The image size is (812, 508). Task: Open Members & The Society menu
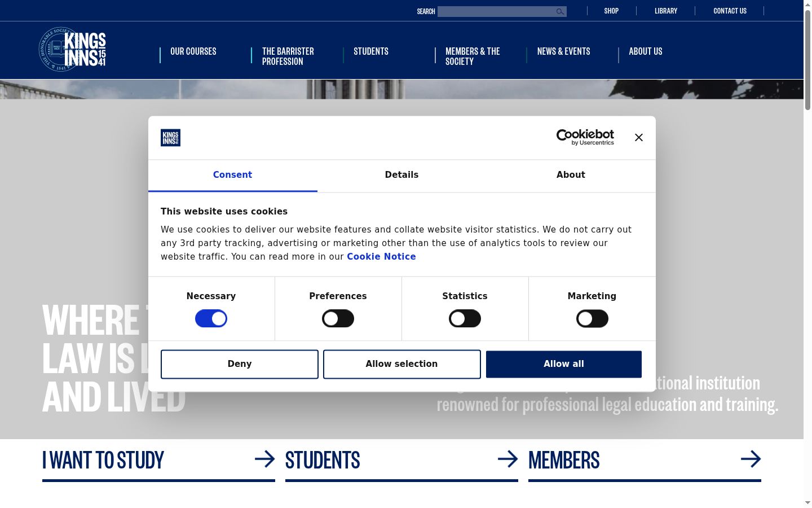(x=473, y=56)
